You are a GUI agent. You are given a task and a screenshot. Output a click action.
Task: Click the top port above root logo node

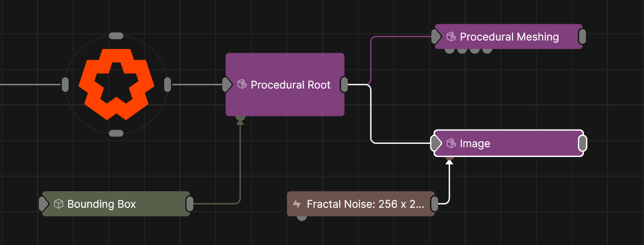(116, 36)
